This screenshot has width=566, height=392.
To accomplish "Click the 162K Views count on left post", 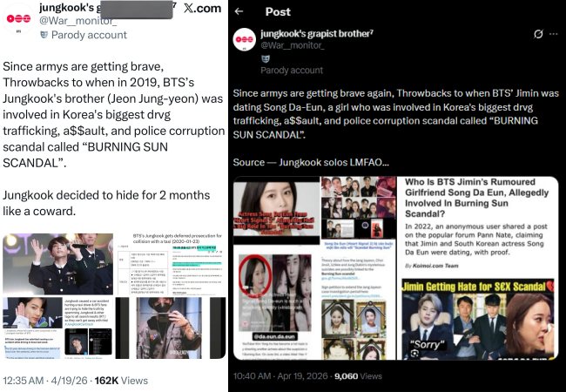I will click(121, 381).
